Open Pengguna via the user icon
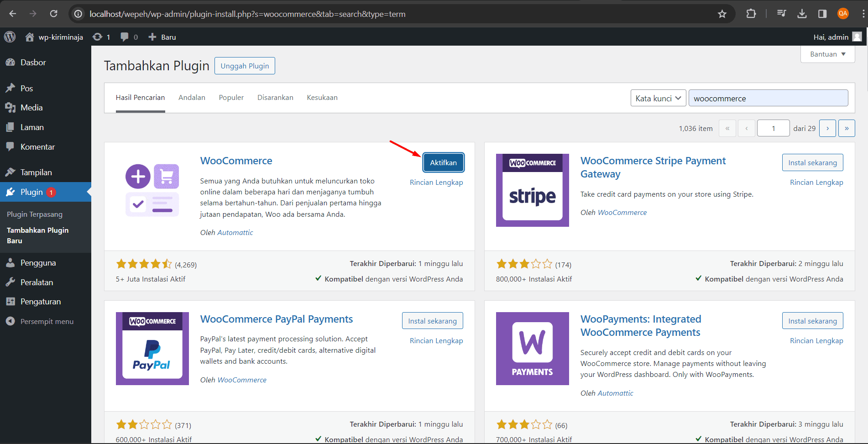Screen dimensions: 868x444 tap(10, 262)
